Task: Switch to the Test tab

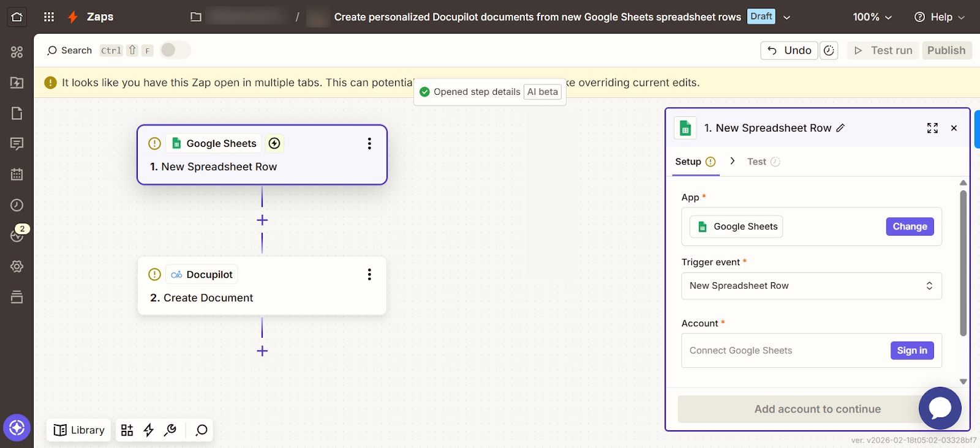Action: (x=763, y=162)
